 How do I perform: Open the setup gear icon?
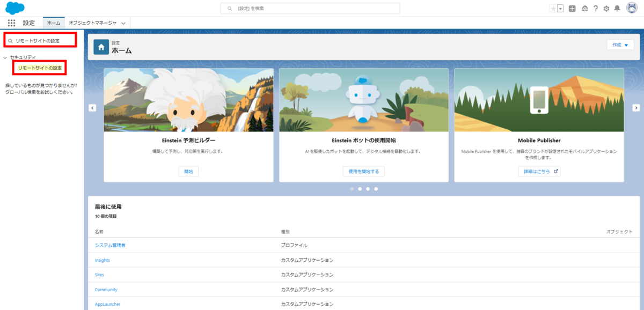tap(606, 9)
